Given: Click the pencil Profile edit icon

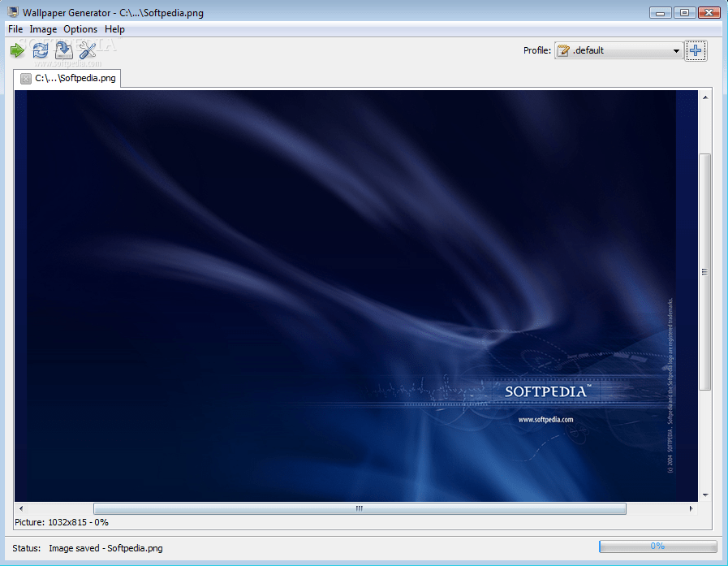Looking at the screenshot, I should (x=564, y=50).
